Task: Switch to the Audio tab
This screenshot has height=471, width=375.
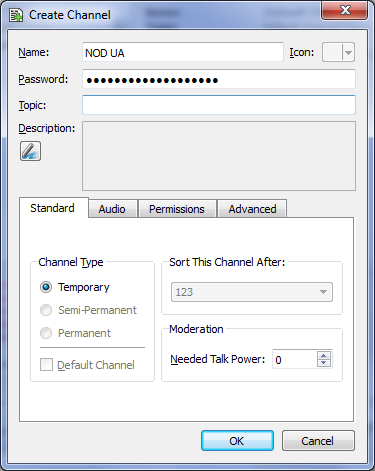Action: click(x=112, y=209)
